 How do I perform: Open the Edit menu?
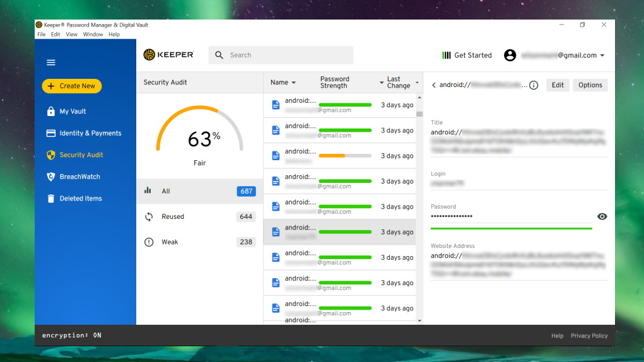click(x=56, y=35)
